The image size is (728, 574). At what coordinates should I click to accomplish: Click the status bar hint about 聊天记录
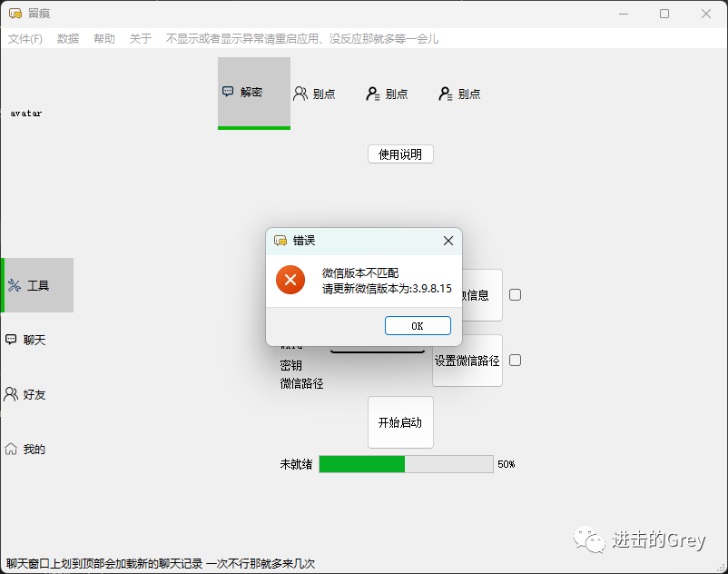[161, 563]
